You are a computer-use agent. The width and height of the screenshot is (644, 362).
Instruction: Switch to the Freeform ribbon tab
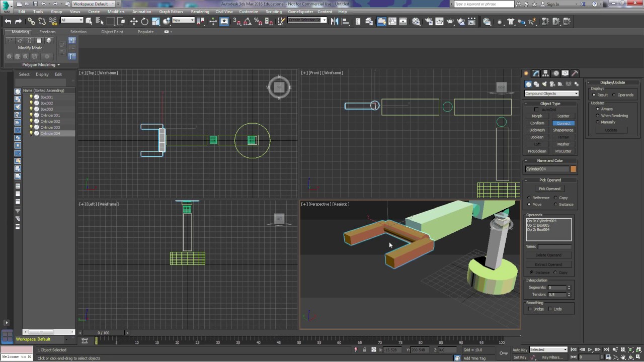pyautogui.click(x=47, y=32)
